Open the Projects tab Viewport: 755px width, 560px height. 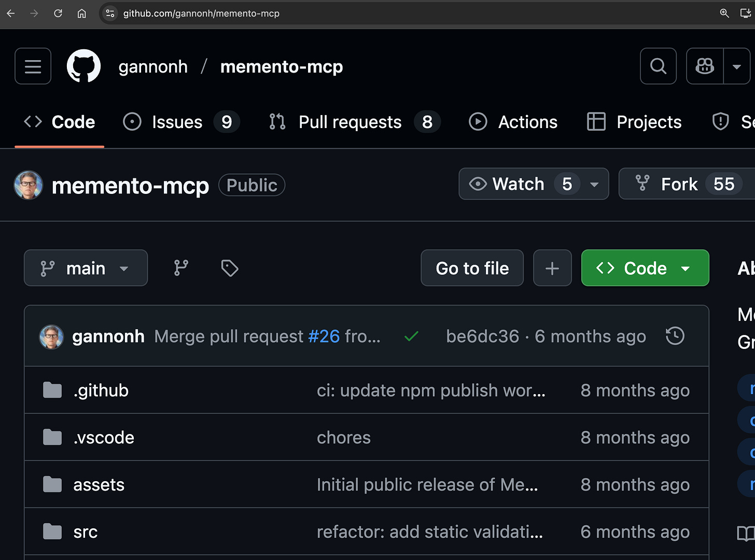634,122
